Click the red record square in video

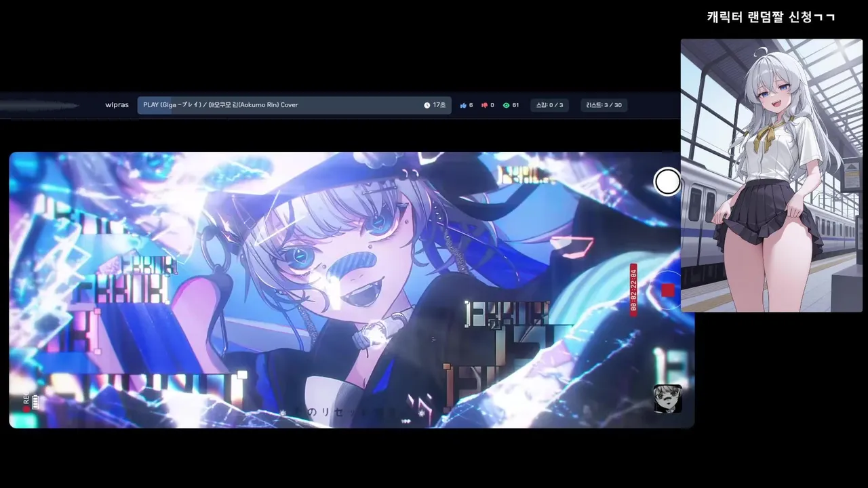click(x=668, y=290)
